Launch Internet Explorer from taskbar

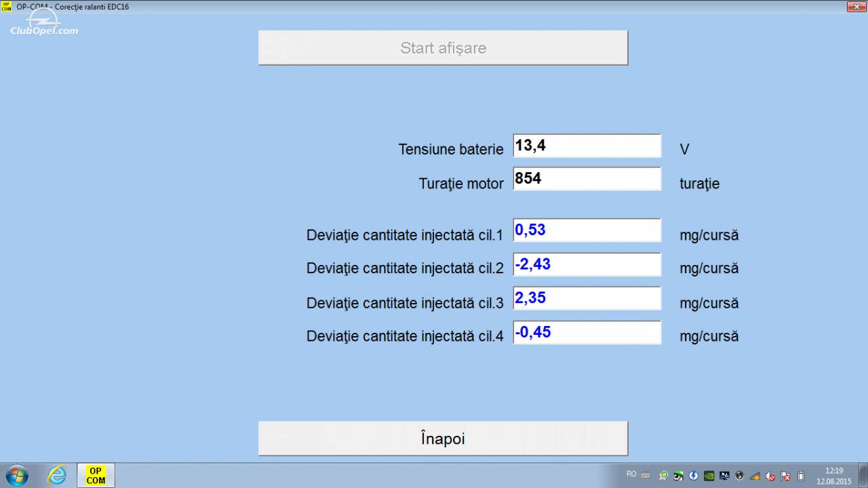tap(57, 475)
